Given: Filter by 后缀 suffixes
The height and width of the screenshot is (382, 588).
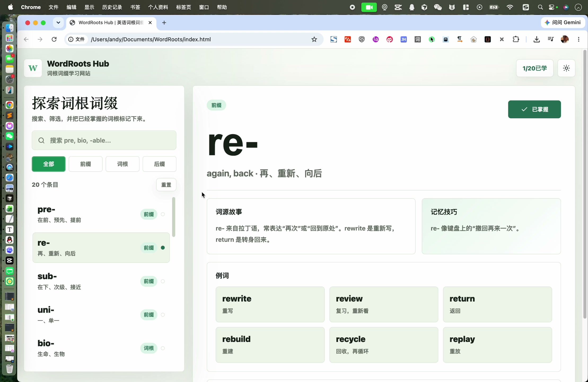Looking at the screenshot, I should tap(159, 164).
